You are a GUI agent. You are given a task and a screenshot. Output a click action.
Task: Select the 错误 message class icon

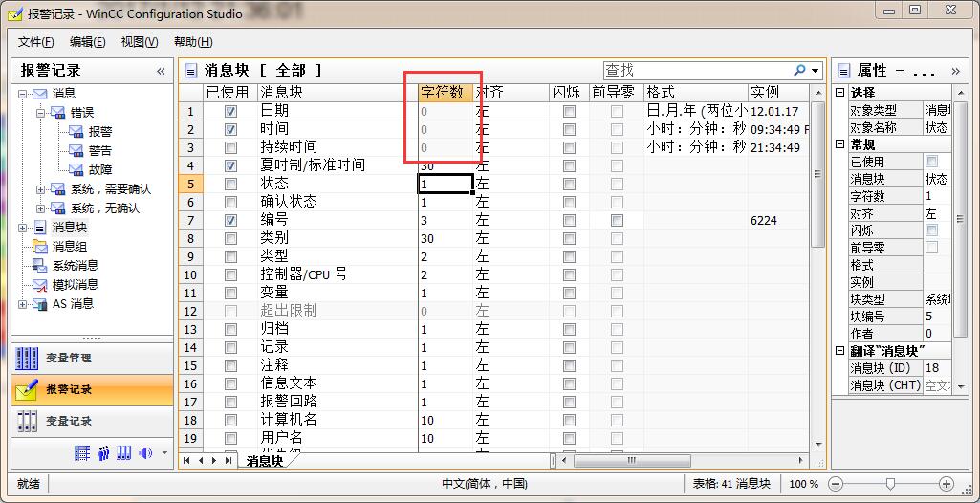[x=57, y=113]
